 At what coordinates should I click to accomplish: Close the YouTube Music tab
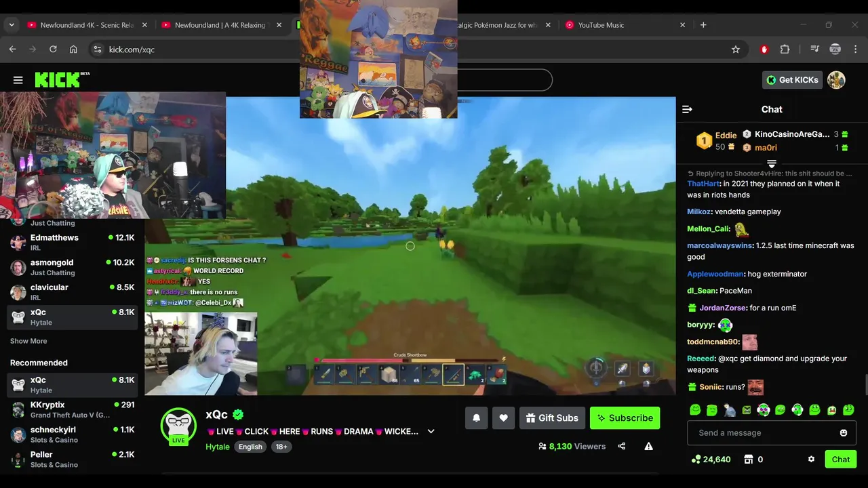click(x=682, y=25)
